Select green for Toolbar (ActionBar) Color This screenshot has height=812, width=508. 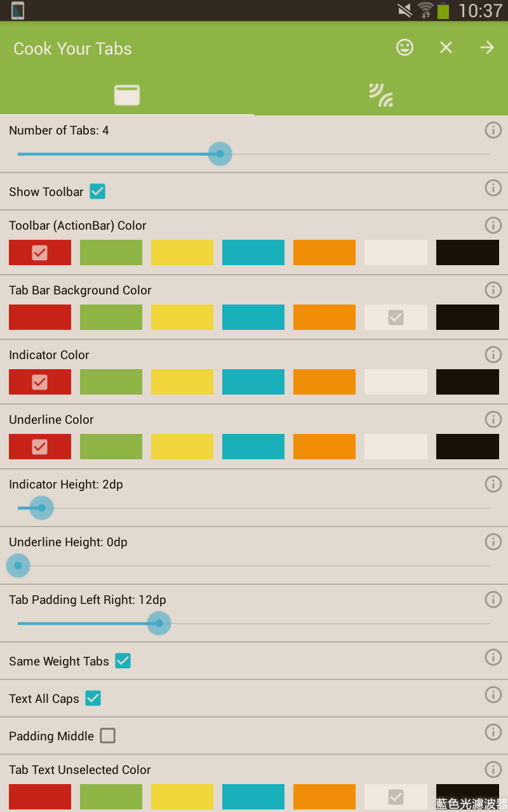(x=111, y=252)
